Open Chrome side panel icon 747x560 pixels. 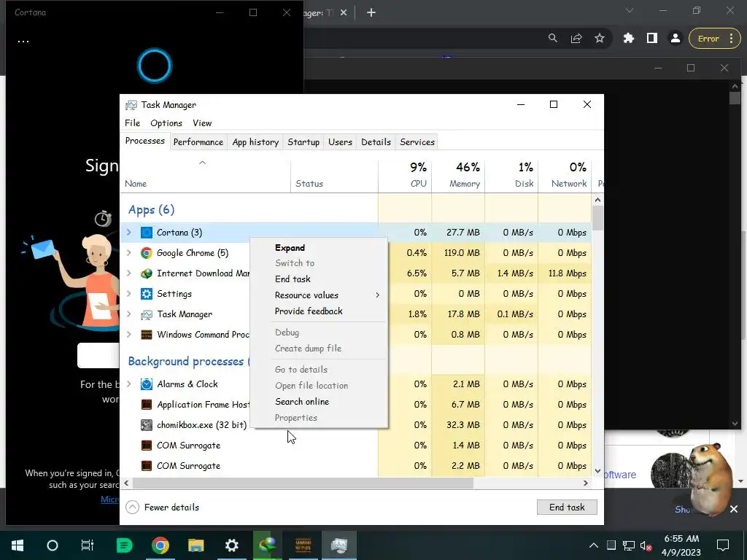click(x=651, y=39)
